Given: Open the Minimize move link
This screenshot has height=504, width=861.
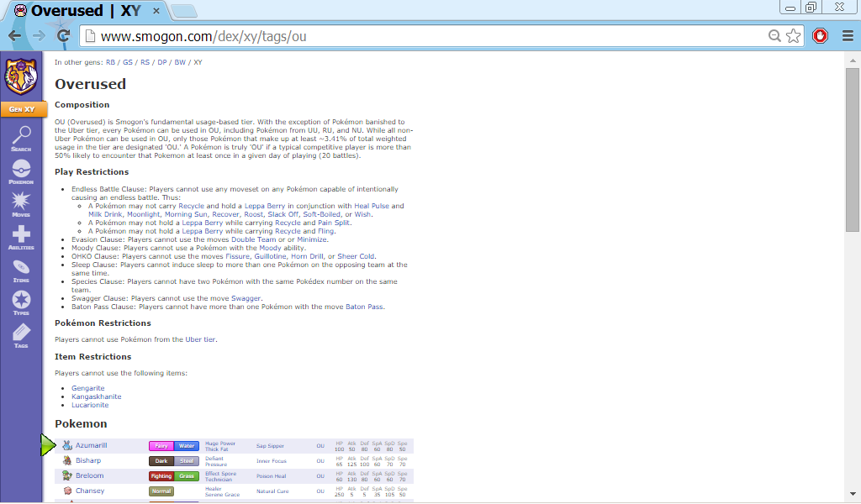Looking at the screenshot, I should click(x=312, y=239).
